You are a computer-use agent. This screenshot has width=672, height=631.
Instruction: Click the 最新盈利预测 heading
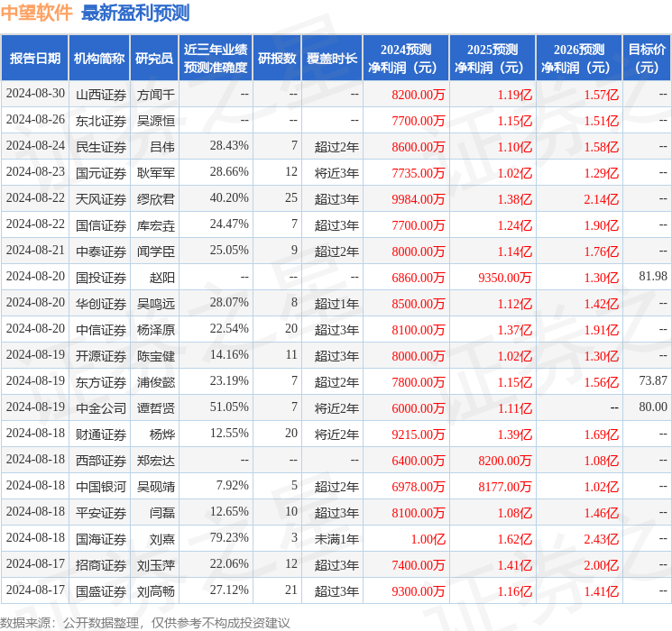tap(135, 13)
